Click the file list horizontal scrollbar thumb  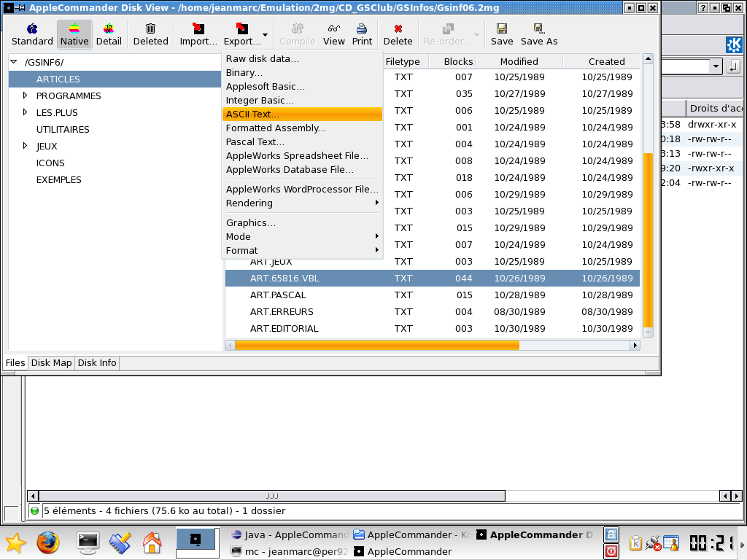coord(377,345)
